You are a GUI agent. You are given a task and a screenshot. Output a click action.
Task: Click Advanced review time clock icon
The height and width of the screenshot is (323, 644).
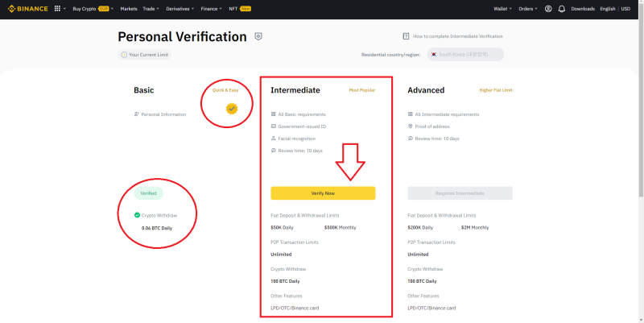tap(410, 139)
